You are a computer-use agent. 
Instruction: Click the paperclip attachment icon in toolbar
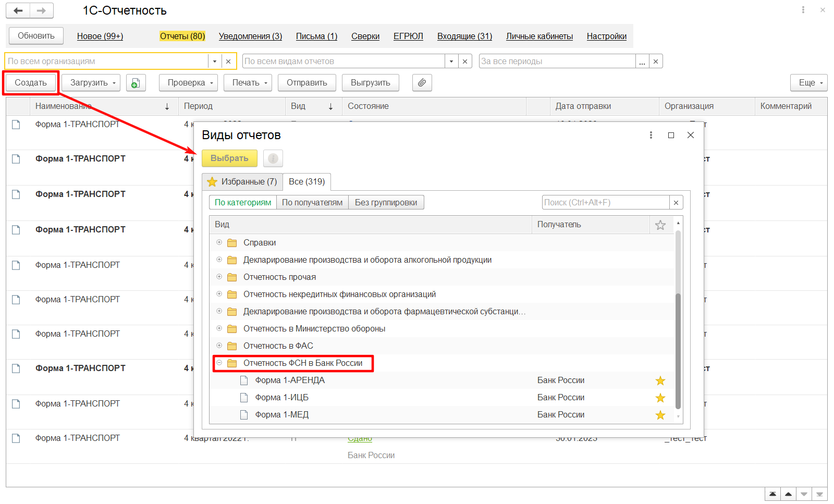[422, 83]
